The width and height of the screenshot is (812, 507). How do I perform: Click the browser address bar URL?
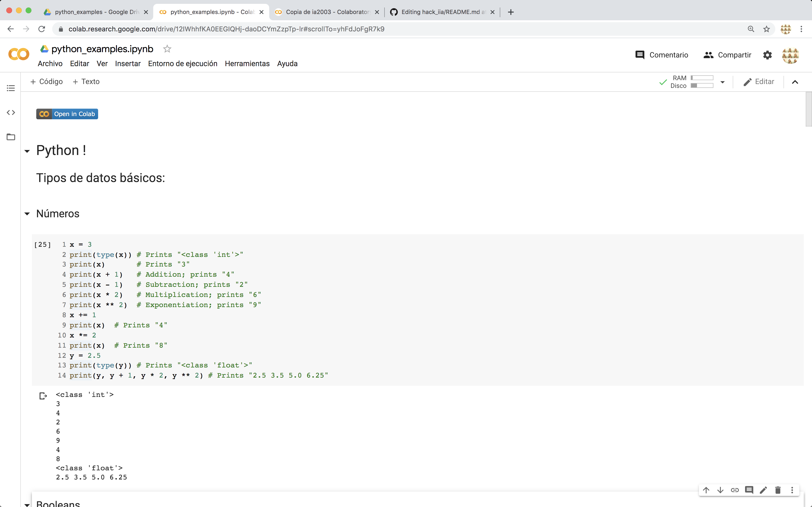point(226,29)
